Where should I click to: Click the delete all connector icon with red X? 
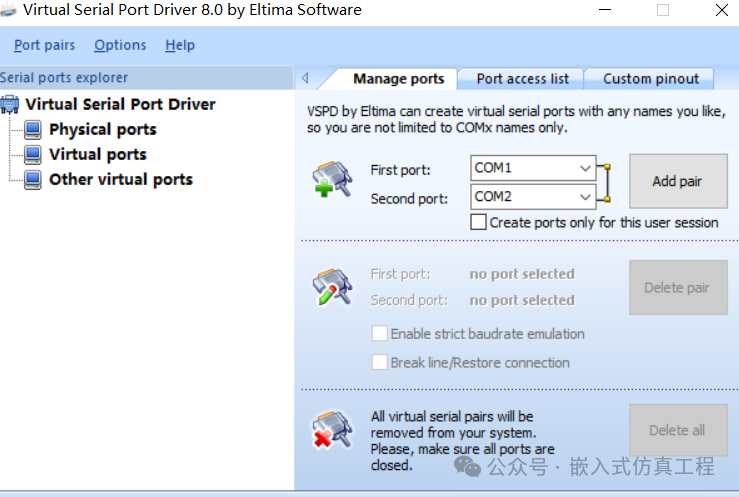click(x=332, y=430)
